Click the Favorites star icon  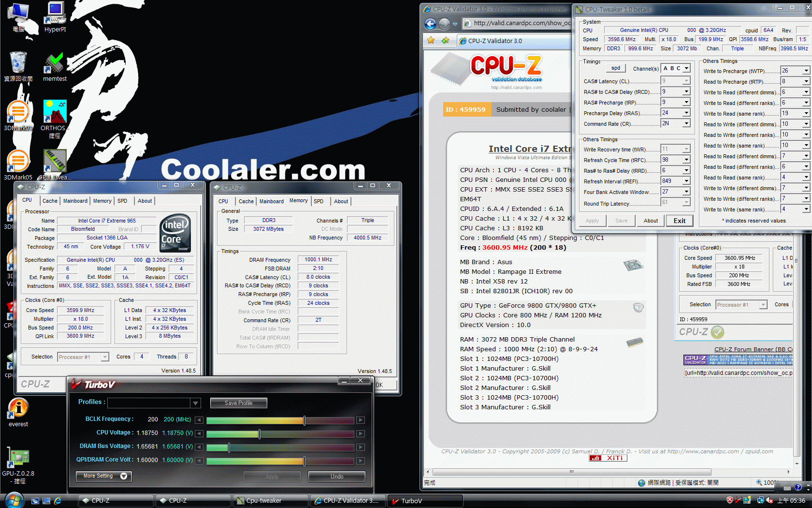(x=431, y=41)
